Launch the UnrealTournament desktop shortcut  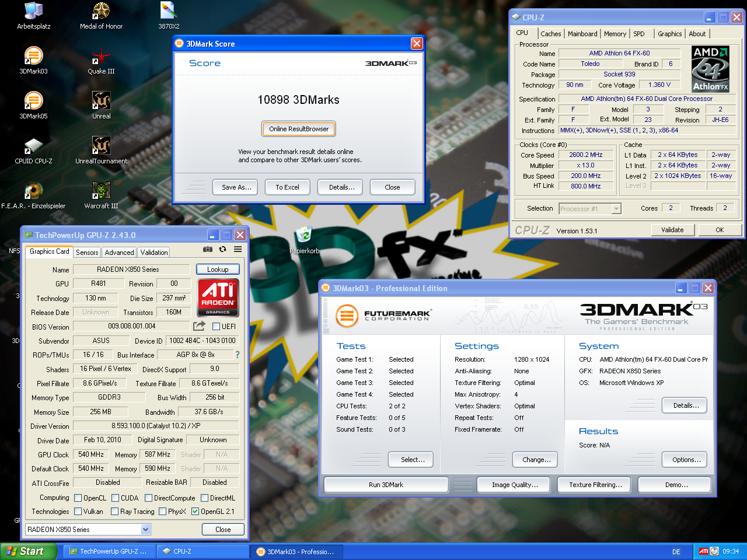point(101,150)
